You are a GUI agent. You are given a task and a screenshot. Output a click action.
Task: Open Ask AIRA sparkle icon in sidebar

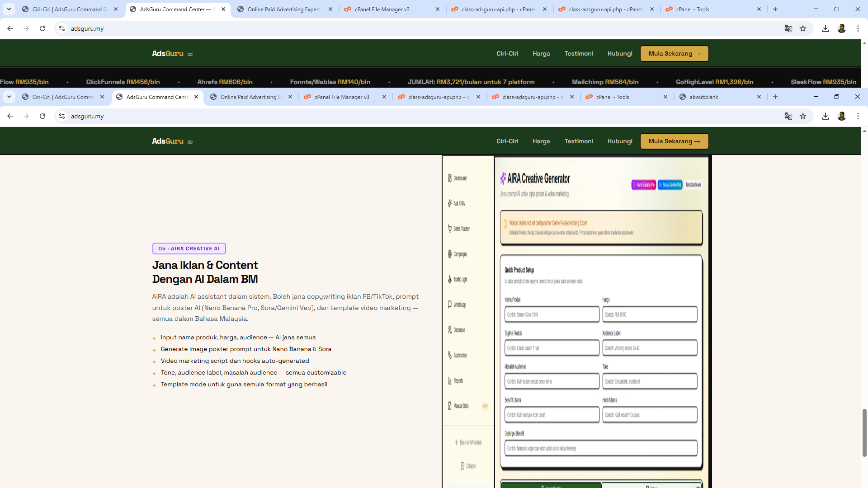pyautogui.click(x=450, y=203)
